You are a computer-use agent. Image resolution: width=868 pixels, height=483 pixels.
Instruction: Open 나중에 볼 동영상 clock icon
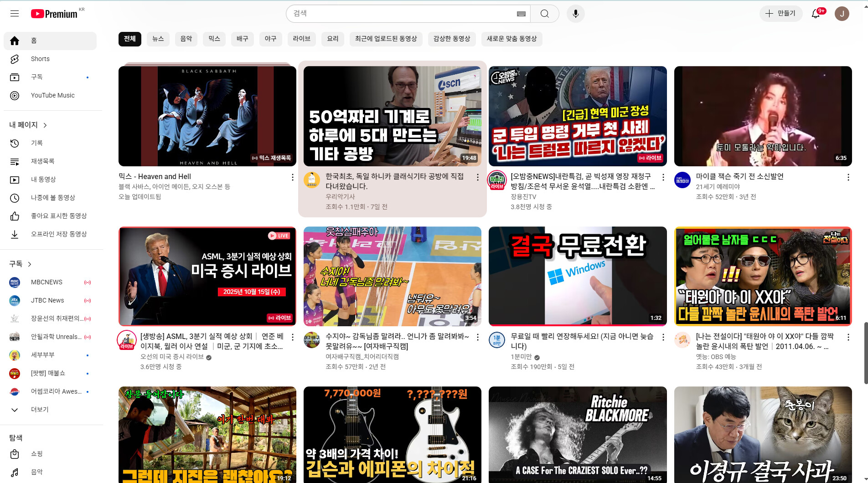15,198
